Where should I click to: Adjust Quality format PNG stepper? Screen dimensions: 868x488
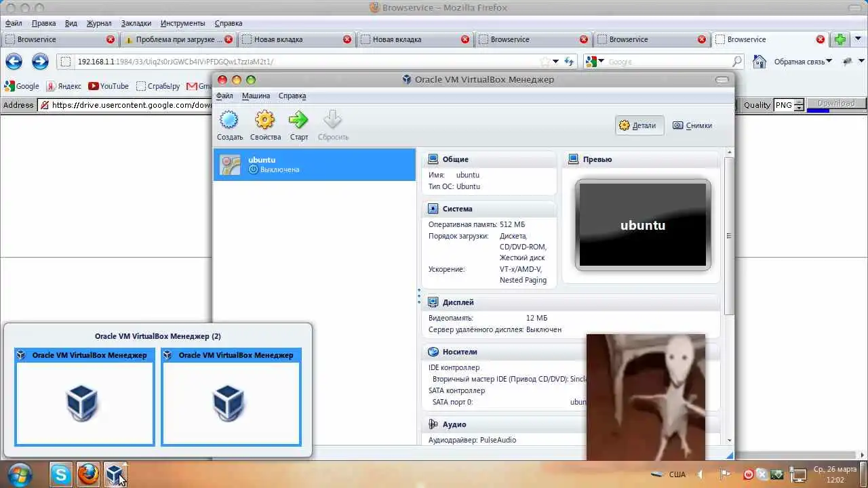click(799, 105)
